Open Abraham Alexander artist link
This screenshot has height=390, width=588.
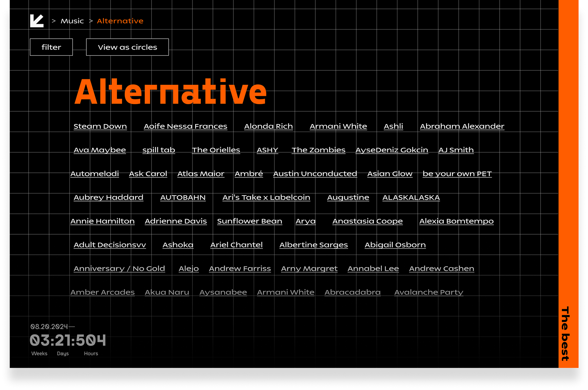462,126
